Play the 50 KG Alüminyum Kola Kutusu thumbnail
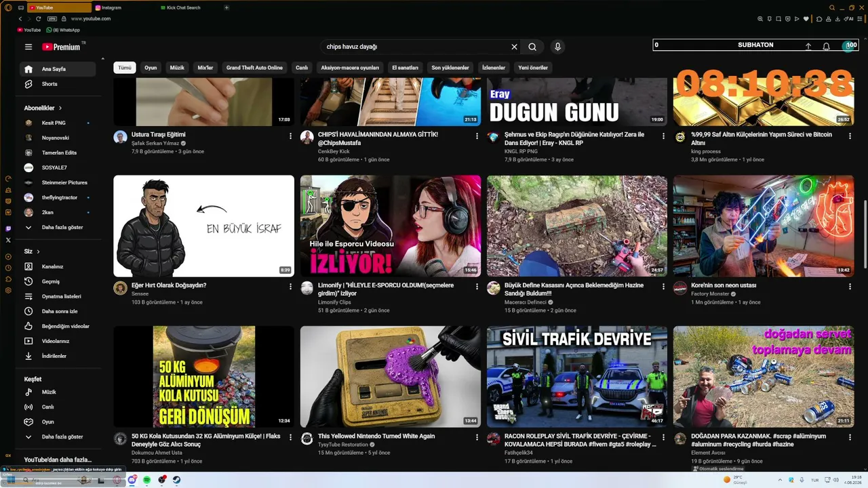 [203, 377]
